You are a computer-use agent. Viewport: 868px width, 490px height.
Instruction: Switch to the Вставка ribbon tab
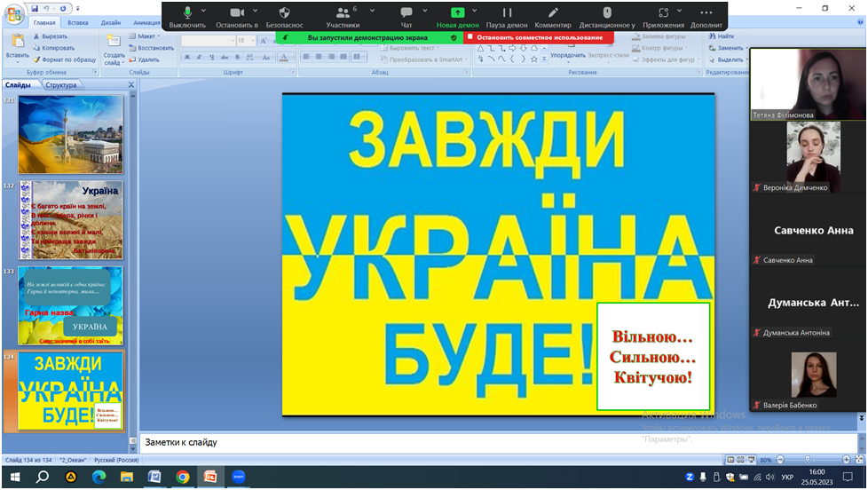(78, 24)
